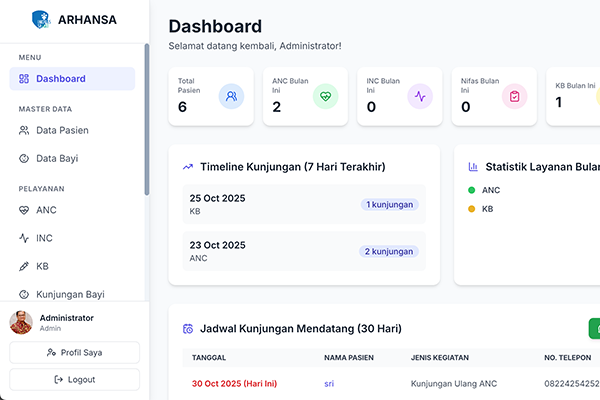Click the Logout arrow icon
This screenshot has width=600, height=400.
point(59,380)
